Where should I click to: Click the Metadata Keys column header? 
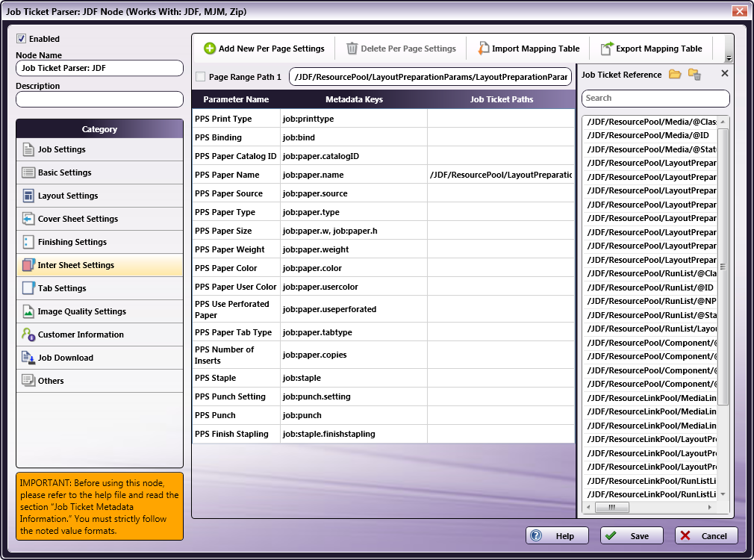pyautogui.click(x=354, y=99)
